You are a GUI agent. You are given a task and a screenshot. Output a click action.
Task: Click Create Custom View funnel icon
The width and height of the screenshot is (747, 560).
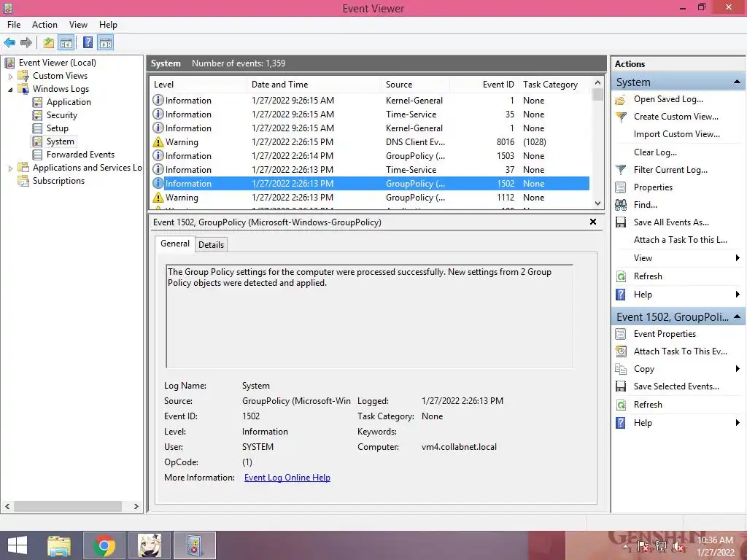click(621, 117)
